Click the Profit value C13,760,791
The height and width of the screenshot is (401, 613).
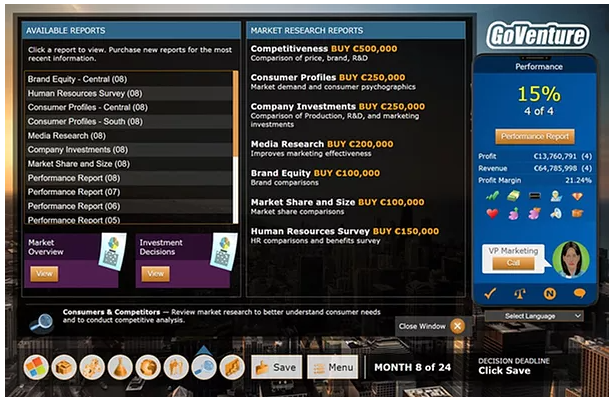click(x=555, y=156)
